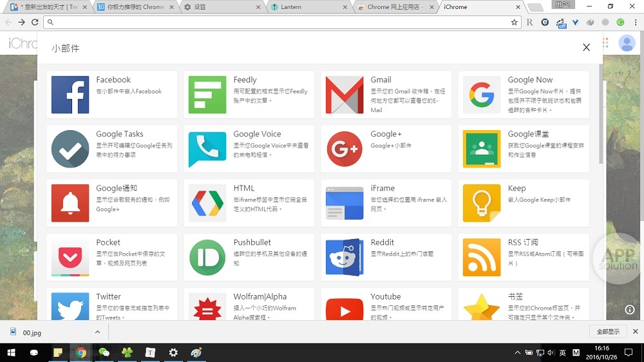Switch to the Chrome 网上应用店 tab
Viewport: 644px width, 362px height.
(394, 7)
